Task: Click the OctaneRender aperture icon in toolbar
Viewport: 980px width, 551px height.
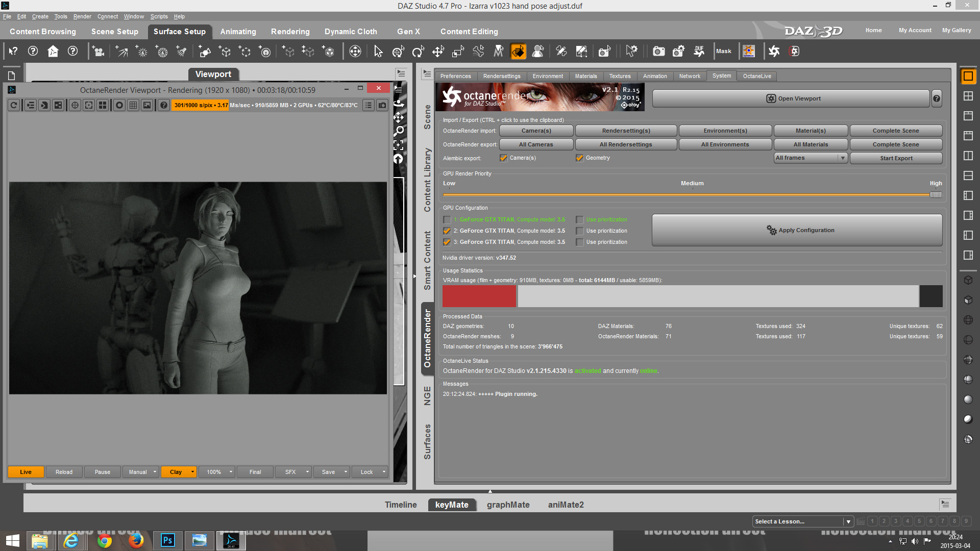Action: pos(774,51)
